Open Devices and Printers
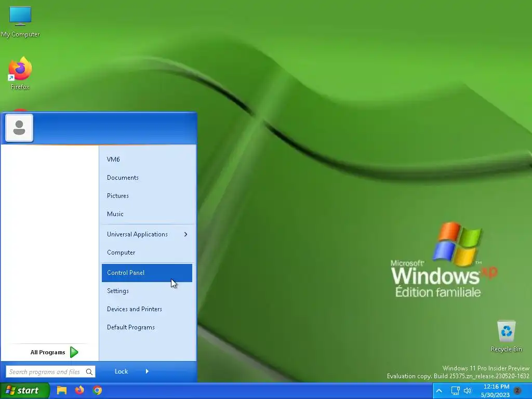 pyautogui.click(x=147, y=309)
